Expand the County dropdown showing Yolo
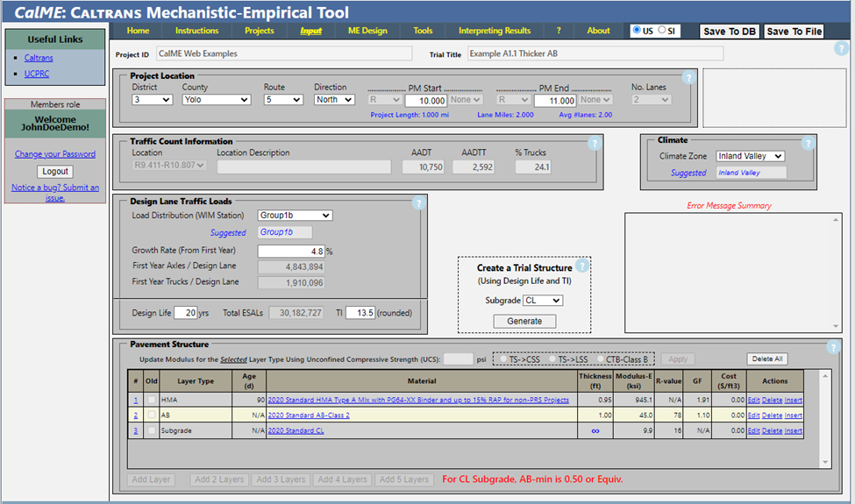The width and height of the screenshot is (855, 504). 217,100
